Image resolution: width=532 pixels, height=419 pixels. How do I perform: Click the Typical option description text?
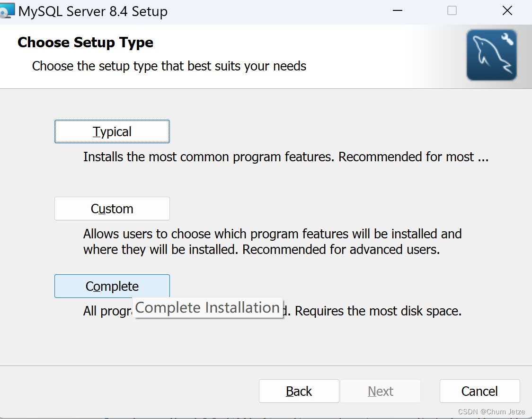[x=285, y=157]
